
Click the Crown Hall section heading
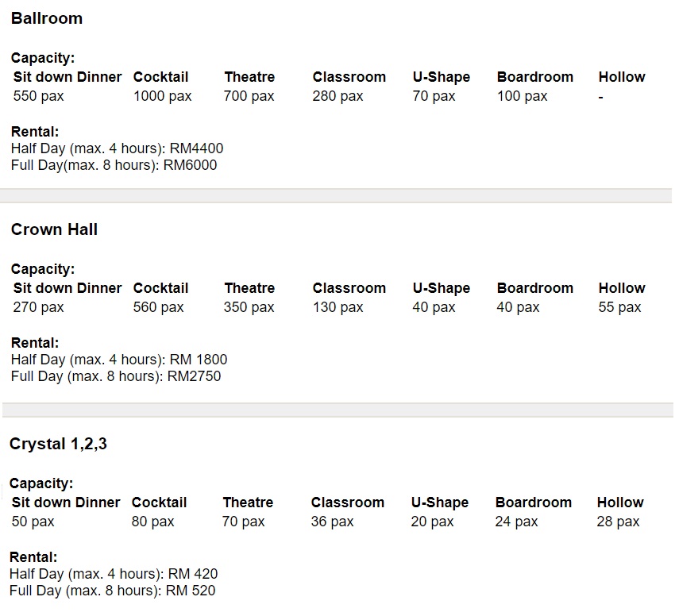tap(54, 229)
